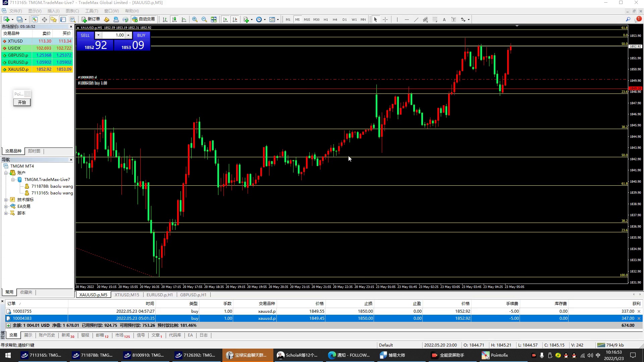Select the horizontal line drawing tool

(x=407, y=19)
